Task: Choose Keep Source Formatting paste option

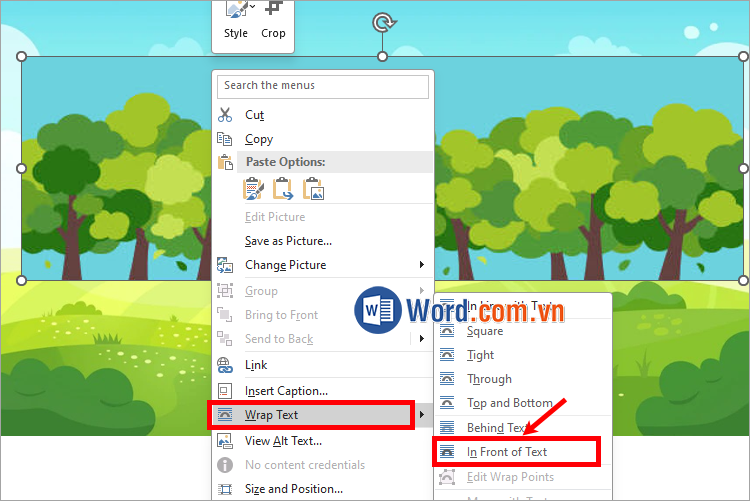Action: (x=253, y=189)
